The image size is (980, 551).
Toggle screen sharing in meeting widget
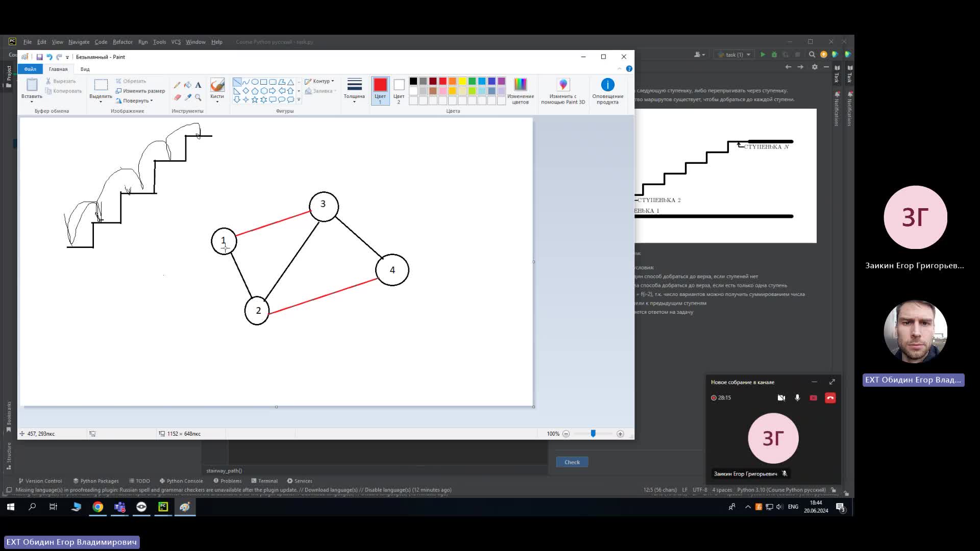point(814,398)
